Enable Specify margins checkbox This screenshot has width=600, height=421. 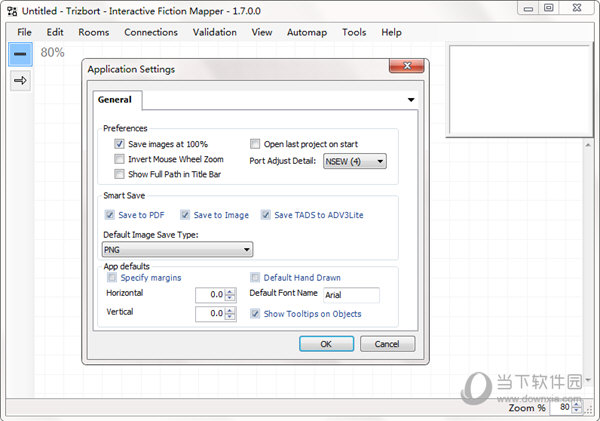coord(112,277)
